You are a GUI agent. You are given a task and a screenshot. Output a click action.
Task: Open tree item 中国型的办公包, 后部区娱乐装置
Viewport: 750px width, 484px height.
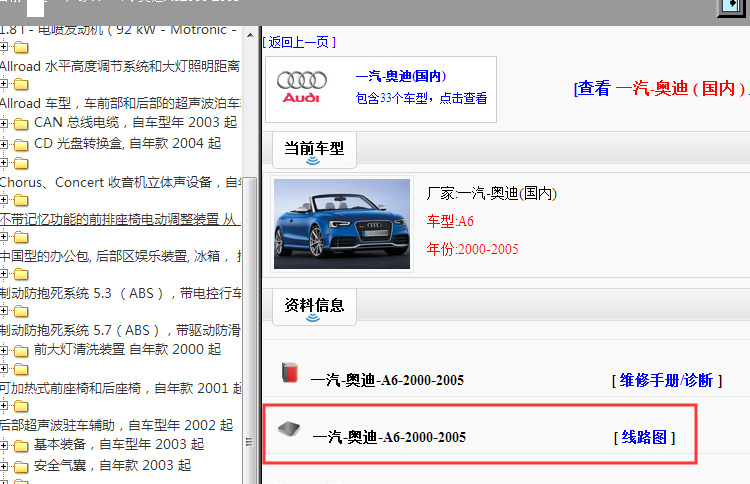pos(121,256)
